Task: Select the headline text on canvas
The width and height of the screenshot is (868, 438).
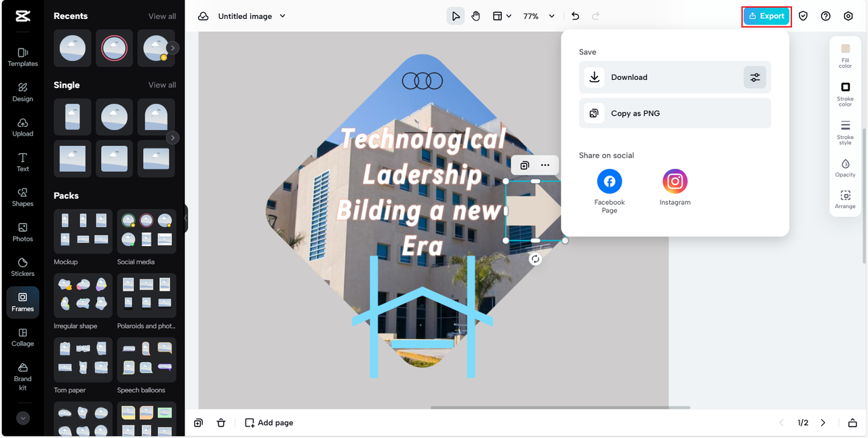Action: [422, 193]
